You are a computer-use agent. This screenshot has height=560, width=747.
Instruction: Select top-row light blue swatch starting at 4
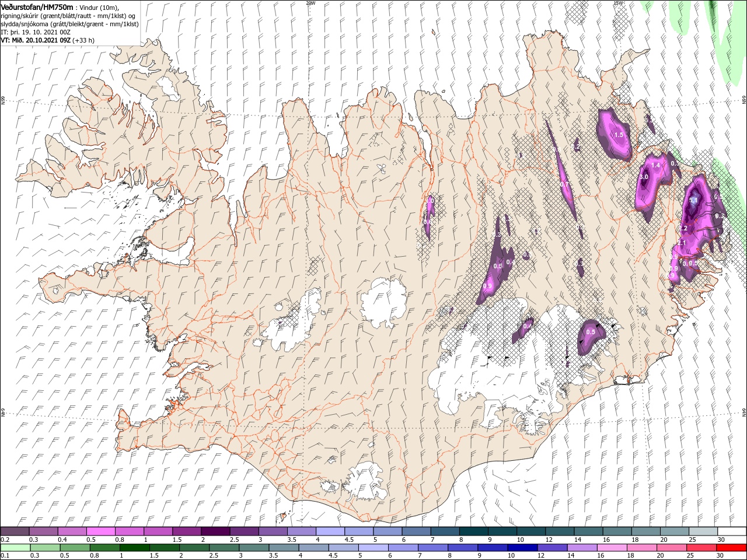click(330, 531)
